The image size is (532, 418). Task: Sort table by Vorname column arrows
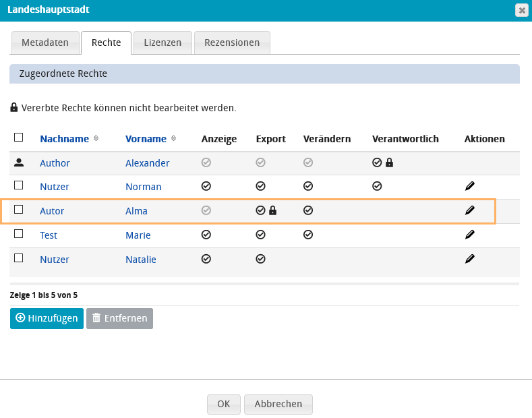point(173,139)
